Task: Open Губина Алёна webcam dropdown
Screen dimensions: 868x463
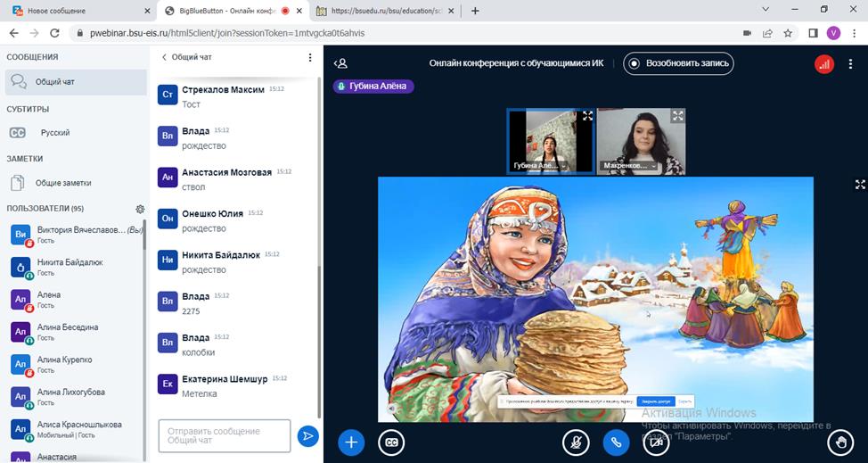Action: (540, 166)
